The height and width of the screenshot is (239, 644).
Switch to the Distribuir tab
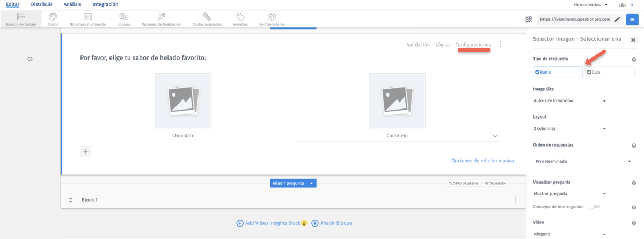[x=41, y=4]
